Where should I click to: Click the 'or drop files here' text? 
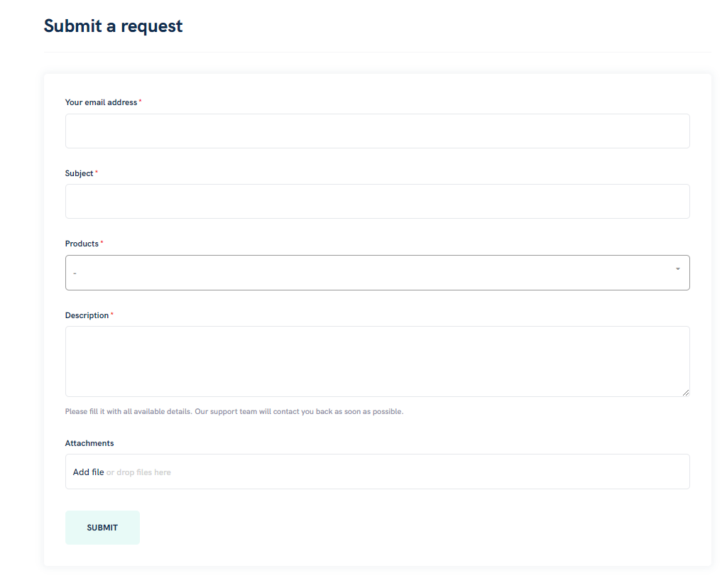(x=138, y=472)
